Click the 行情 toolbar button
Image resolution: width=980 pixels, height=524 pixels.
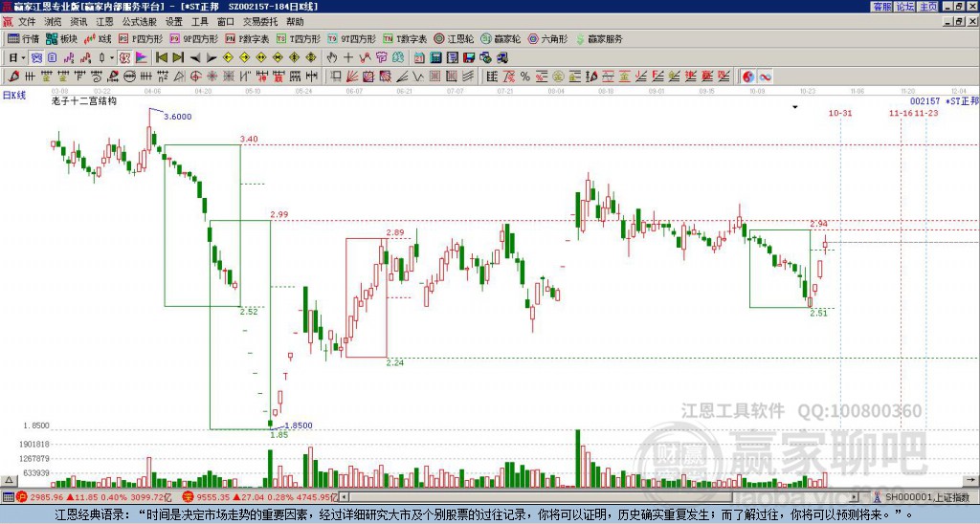[24, 38]
